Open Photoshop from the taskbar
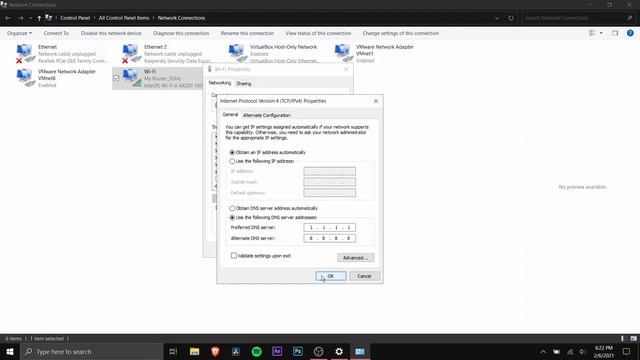Viewport: 640px width, 360px height. (x=298, y=351)
